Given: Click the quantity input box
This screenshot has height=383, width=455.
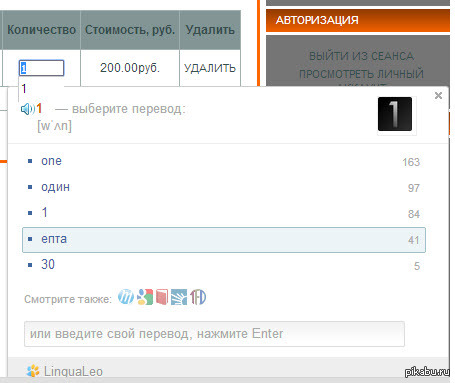Looking at the screenshot, I should [41, 68].
